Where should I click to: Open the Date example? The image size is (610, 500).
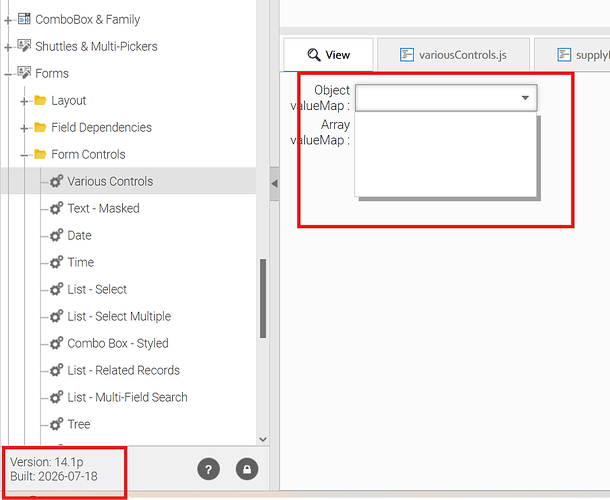[79, 235]
